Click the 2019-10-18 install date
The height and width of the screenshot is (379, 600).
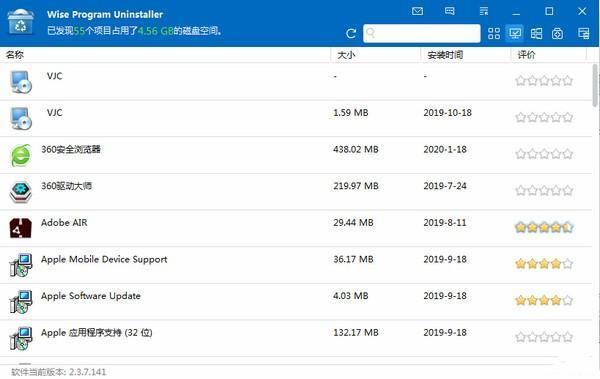pyautogui.click(x=447, y=113)
